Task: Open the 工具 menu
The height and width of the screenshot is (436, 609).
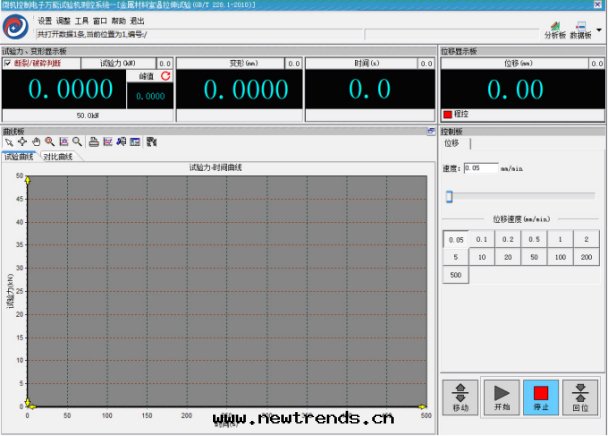Action: (82, 20)
